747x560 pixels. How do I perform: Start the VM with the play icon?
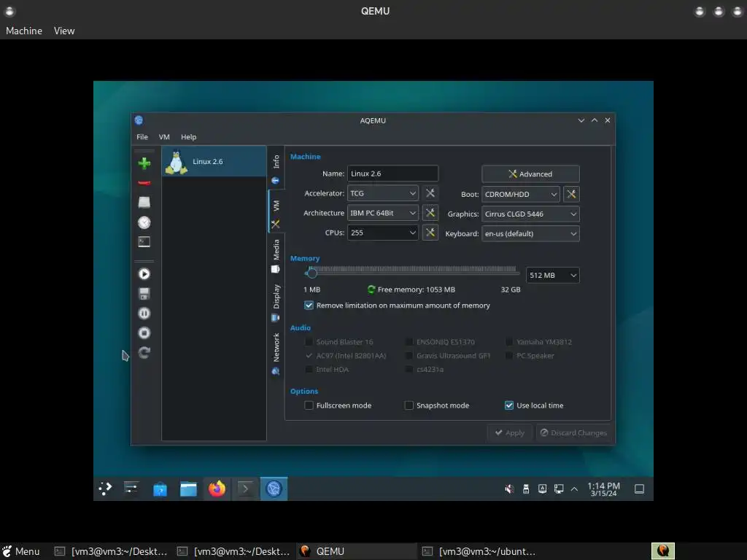(x=144, y=274)
